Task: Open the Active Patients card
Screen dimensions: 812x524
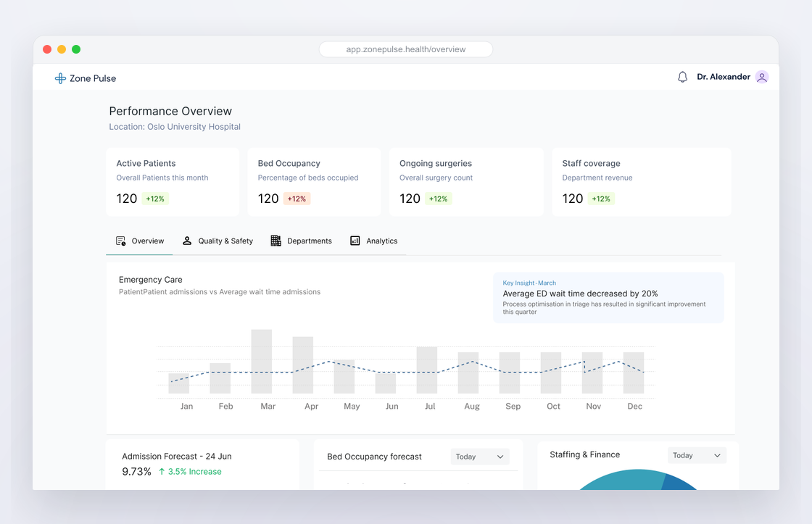Action: click(x=173, y=182)
